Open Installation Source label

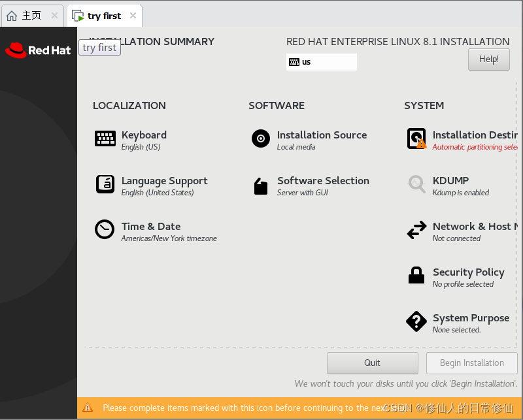[x=322, y=135]
